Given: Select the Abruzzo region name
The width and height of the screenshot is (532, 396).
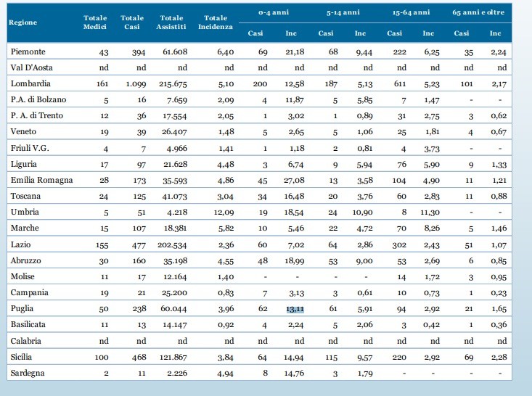Looking at the screenshot, I should tap(26, 260).
